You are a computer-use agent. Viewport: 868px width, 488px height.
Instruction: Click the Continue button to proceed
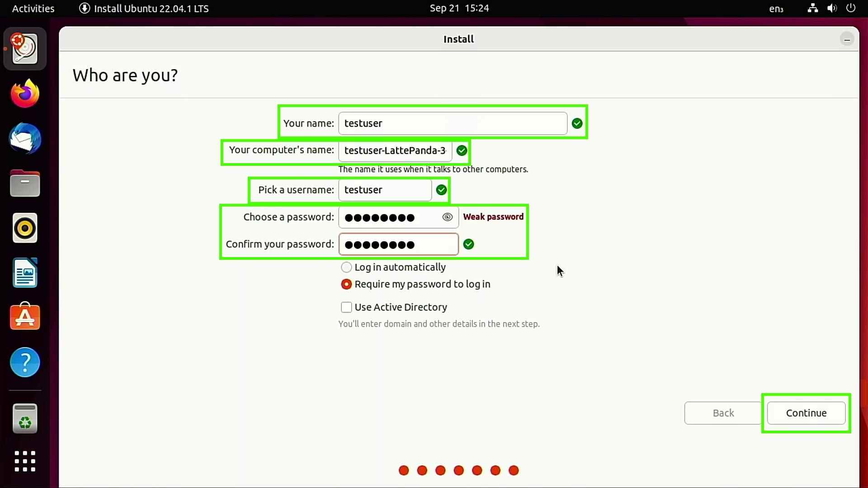click(806, 413)
